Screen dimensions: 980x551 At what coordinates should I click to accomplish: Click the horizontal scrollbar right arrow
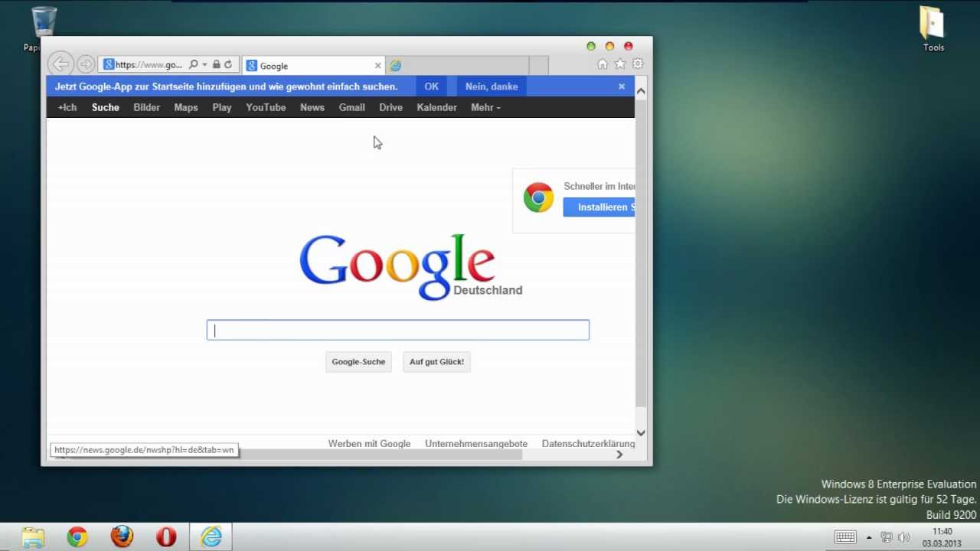tap(619, 455)
